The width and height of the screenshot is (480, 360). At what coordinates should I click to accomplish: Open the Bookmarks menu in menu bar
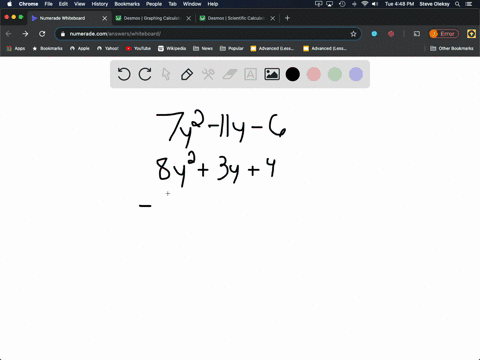(x=127, y=4)
